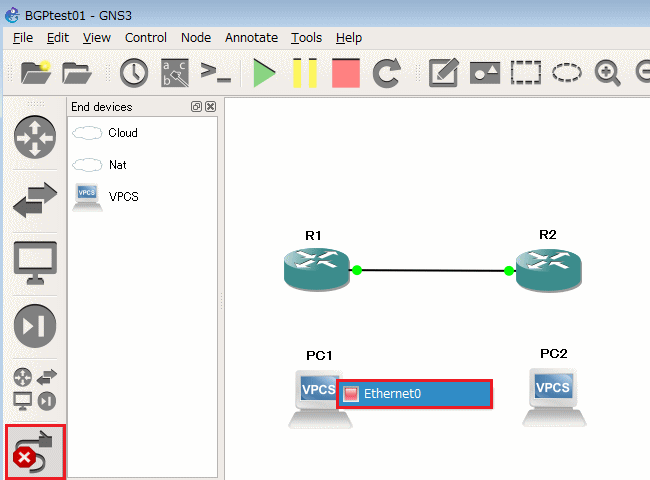Viewport: 650px width, 480px height.
Task: Open the Annotate menu
Action: [x=252, y=38]
